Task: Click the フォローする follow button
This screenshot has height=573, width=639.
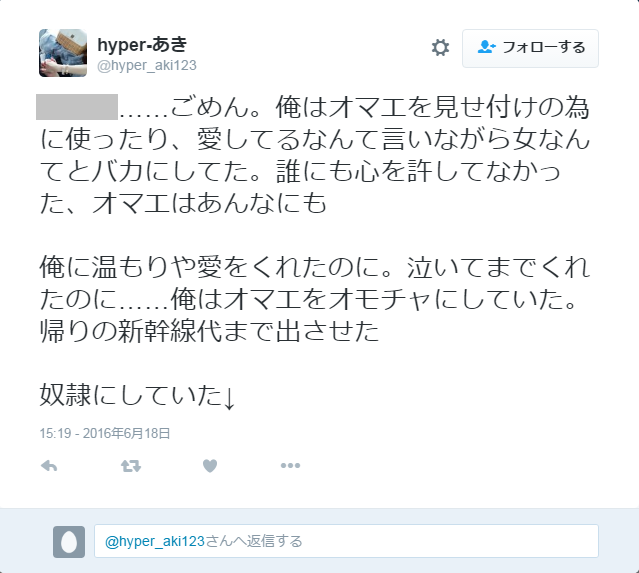Action: [x=530, y=48]
